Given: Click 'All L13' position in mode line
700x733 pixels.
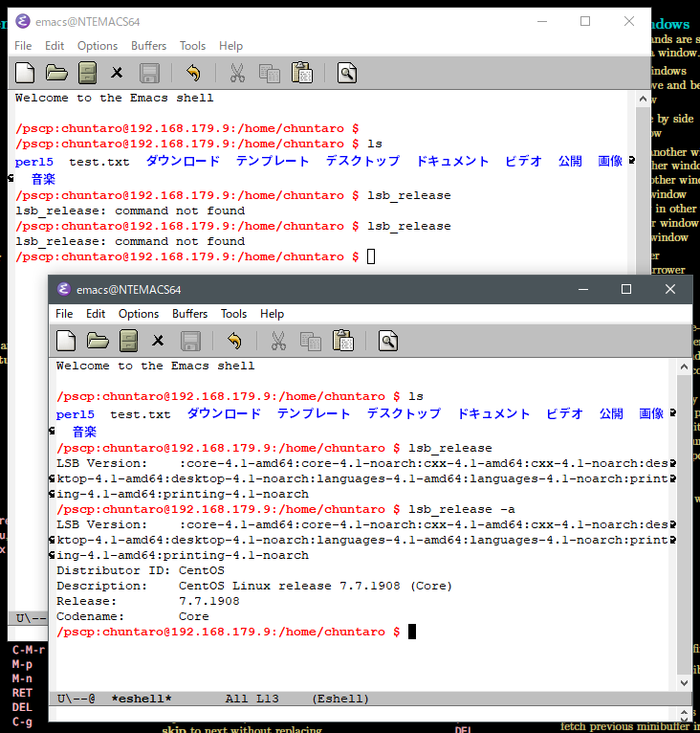Looking at the screenshot, I should coord(252,699).
